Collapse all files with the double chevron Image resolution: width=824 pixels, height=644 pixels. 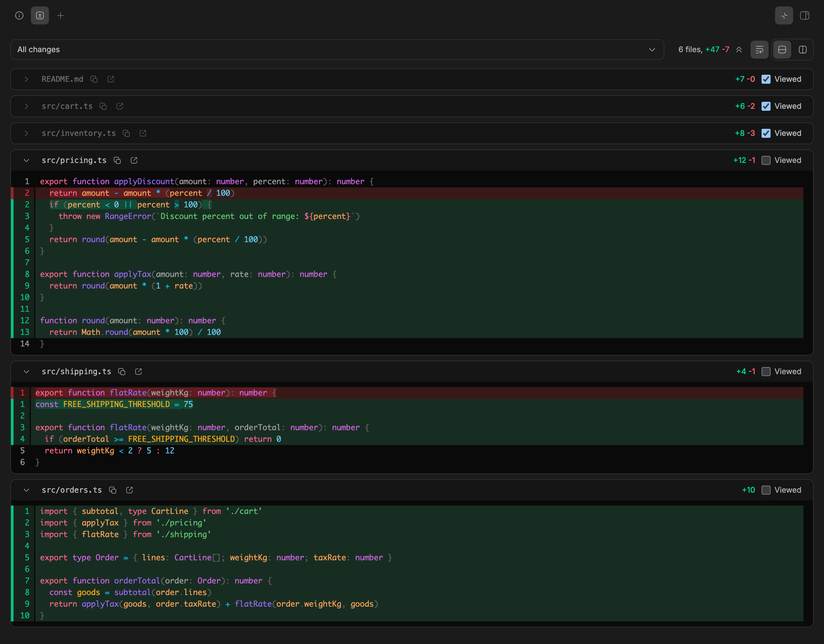739,50
